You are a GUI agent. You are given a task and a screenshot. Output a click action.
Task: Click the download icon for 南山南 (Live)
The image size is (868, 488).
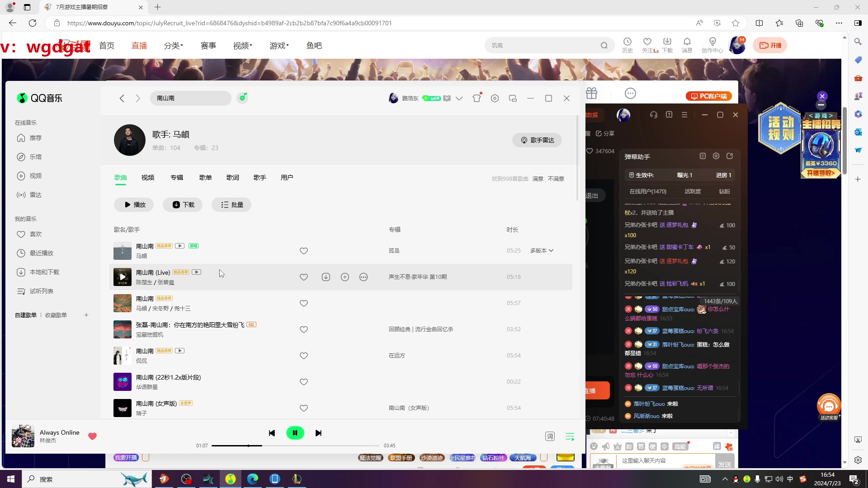tap(326, 277)
